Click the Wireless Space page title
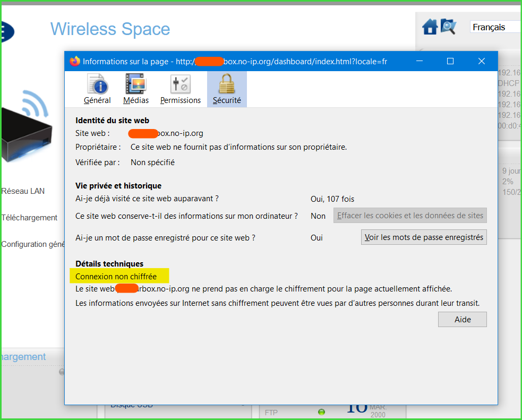The image size is (522, 420). coord(110,29)
